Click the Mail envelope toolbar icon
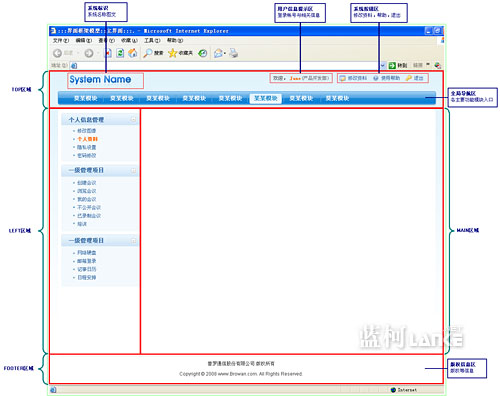Screen dimensions: 500x396 (219, 53)
